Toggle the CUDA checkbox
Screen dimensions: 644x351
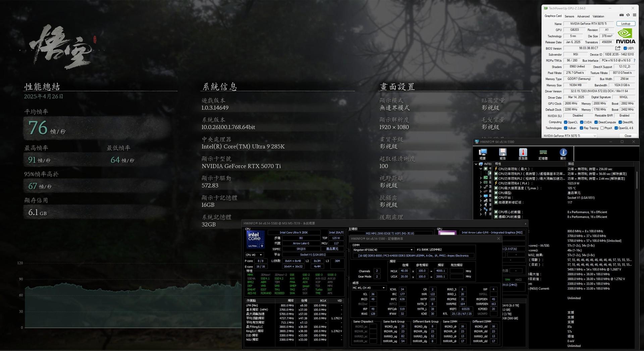tap(582, 122)
